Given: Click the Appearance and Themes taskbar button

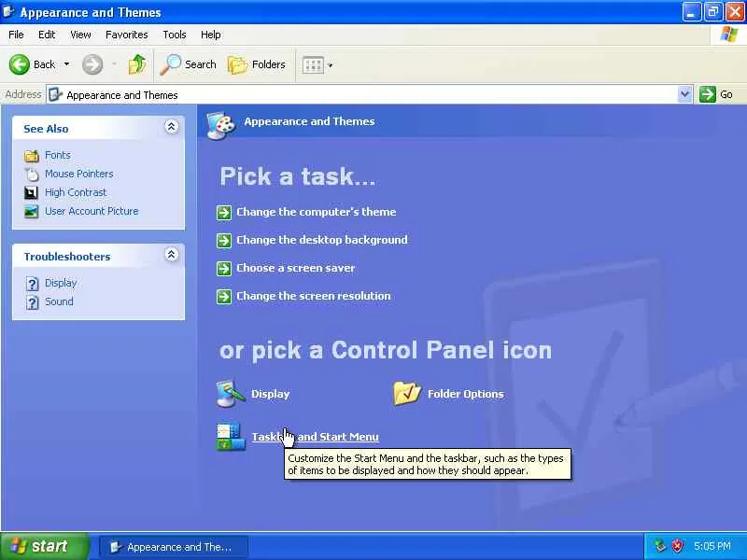Looking at the screenshot, I should tap(174, 547).
